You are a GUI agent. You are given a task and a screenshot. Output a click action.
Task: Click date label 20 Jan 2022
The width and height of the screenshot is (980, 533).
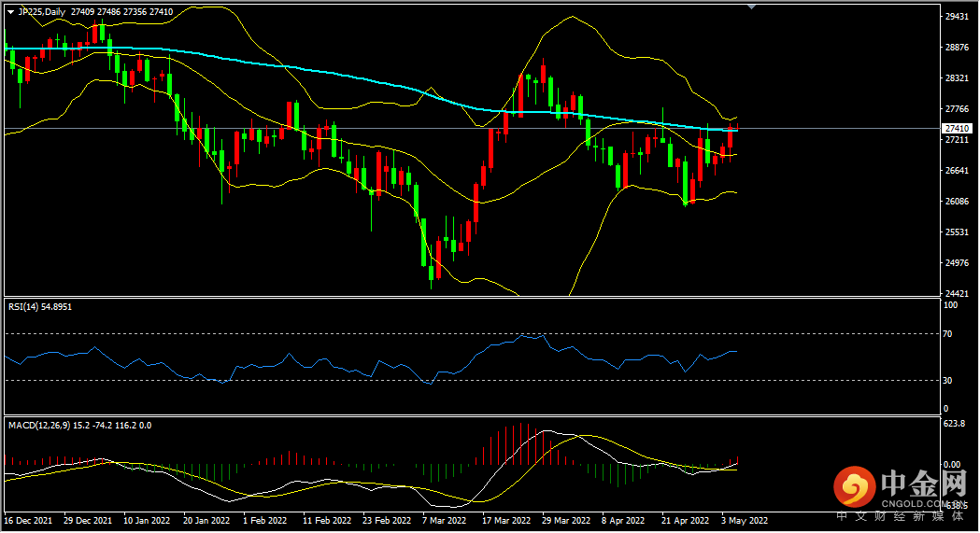pyautogui.click(x=206, y=521)
